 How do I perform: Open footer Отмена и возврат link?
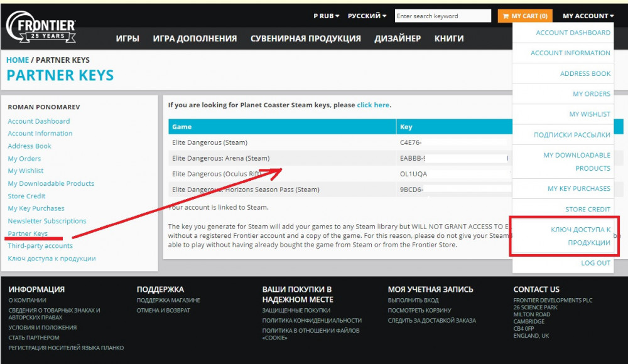tap(163, 310)
